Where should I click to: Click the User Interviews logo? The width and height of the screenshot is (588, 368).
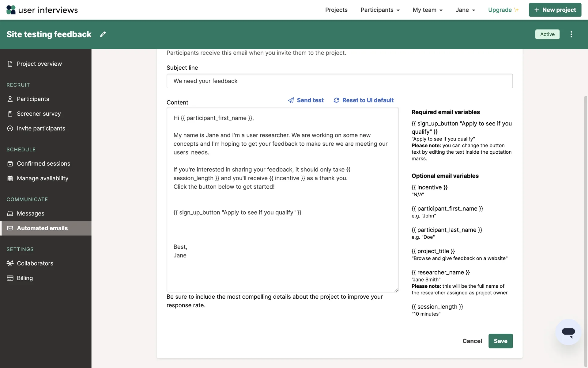coord(42,10)
